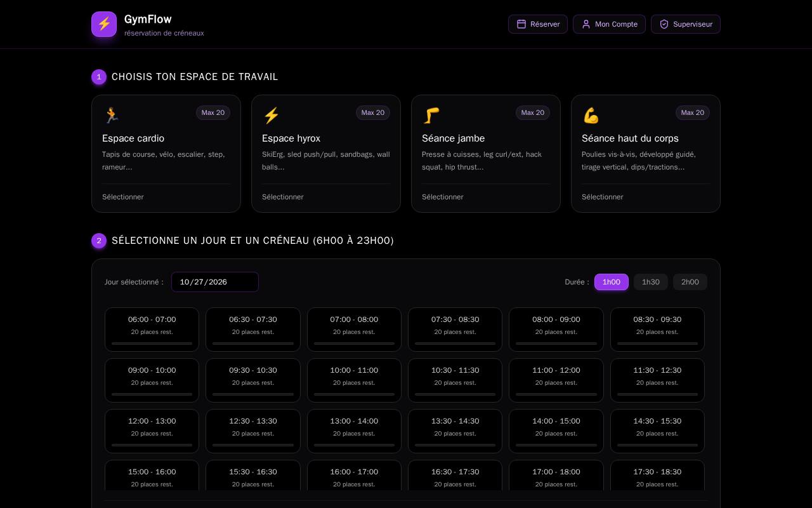
Task: Select the 08:00 - 09:00 slot
Action: coord(556,330)
